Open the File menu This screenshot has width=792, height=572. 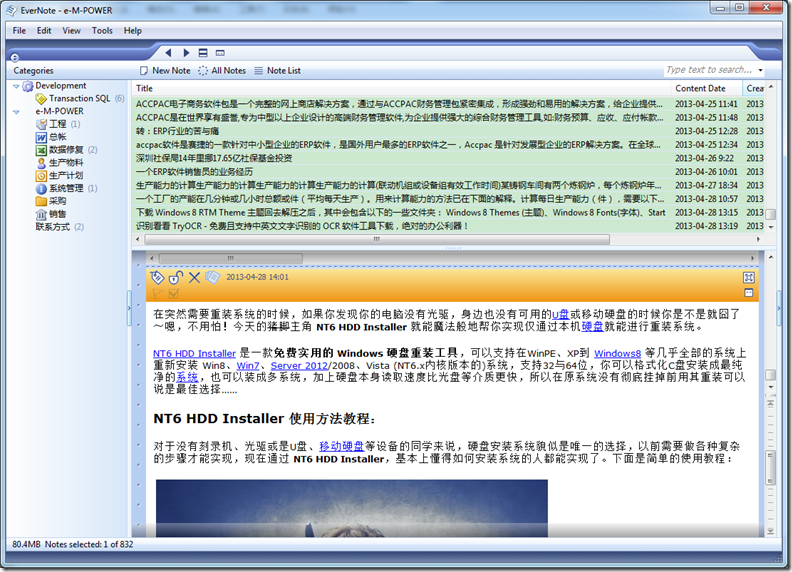[x=19, y=31]
